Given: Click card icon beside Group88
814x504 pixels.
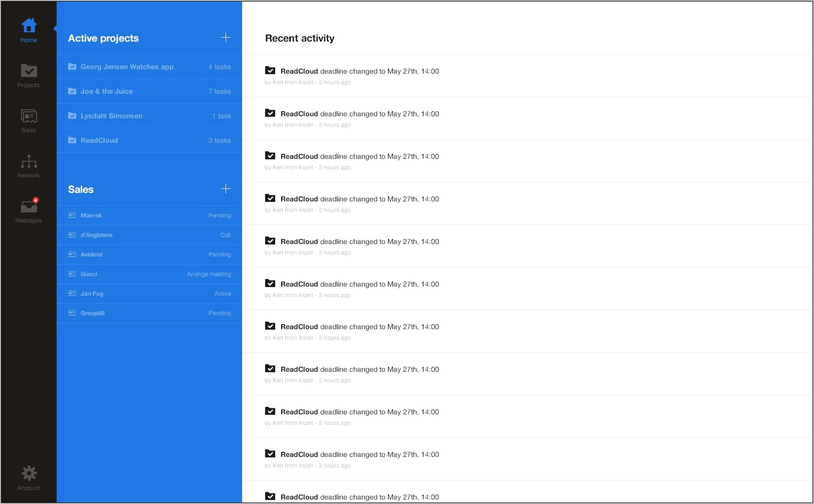Looking at the screenshot, I should tap(72, 313).
